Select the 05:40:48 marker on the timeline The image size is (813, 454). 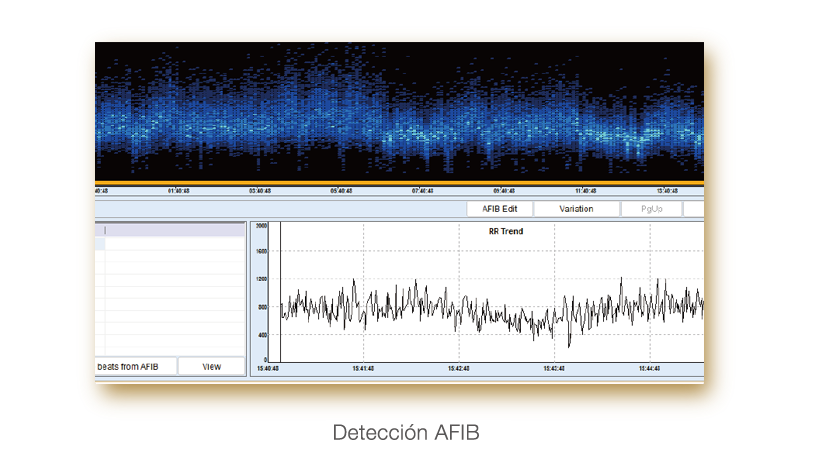click(x=341, y=191)
